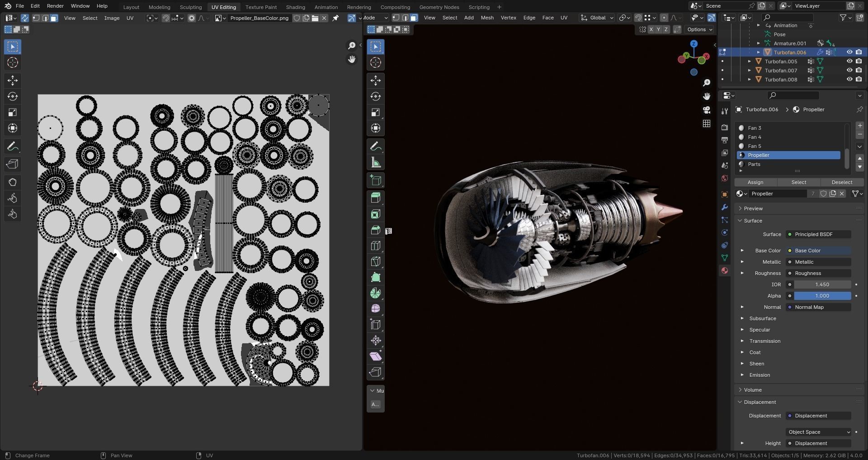Hide Turbofan.006 in viewport
This screenshot has width=868, height=460.
click(x=849, y=52)
